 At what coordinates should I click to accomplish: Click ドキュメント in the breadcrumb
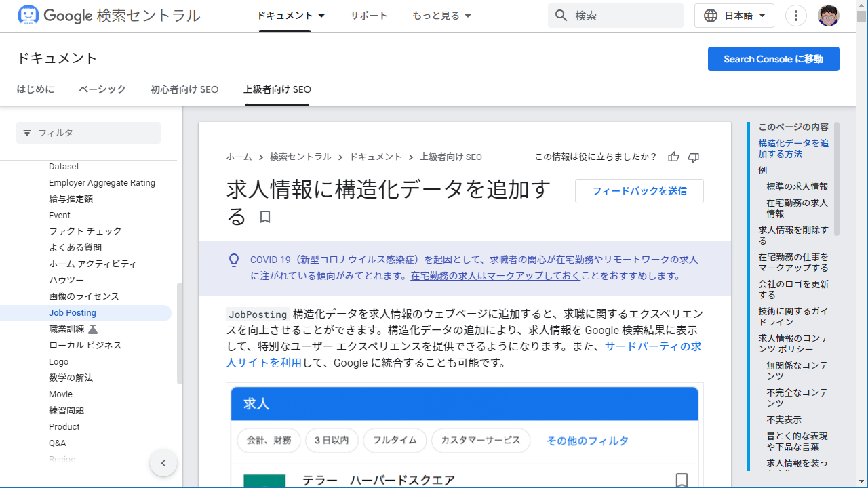(x=376, y=157)
